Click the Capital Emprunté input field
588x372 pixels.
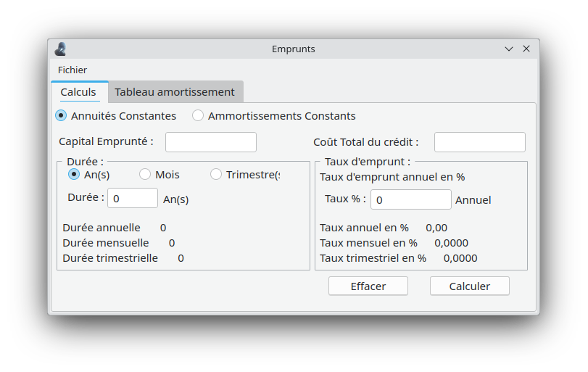(211, 142)
